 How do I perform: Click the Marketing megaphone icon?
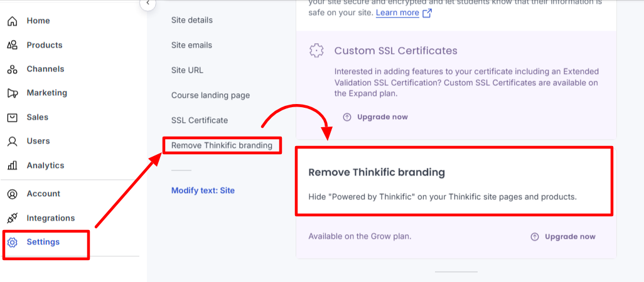(12, 93)
